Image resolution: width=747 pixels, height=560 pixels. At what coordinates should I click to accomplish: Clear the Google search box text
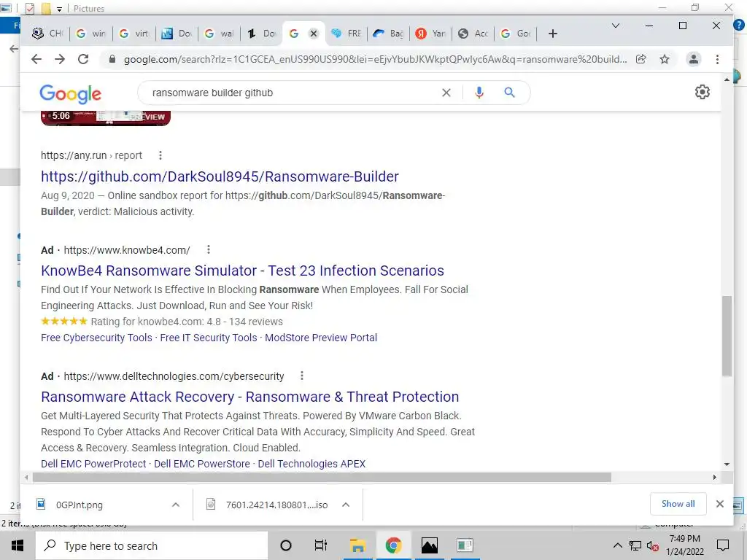coord(446,93)
